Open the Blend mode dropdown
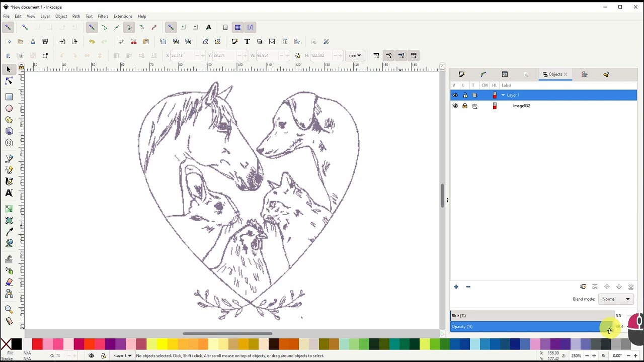 click(x=616, y=299)
